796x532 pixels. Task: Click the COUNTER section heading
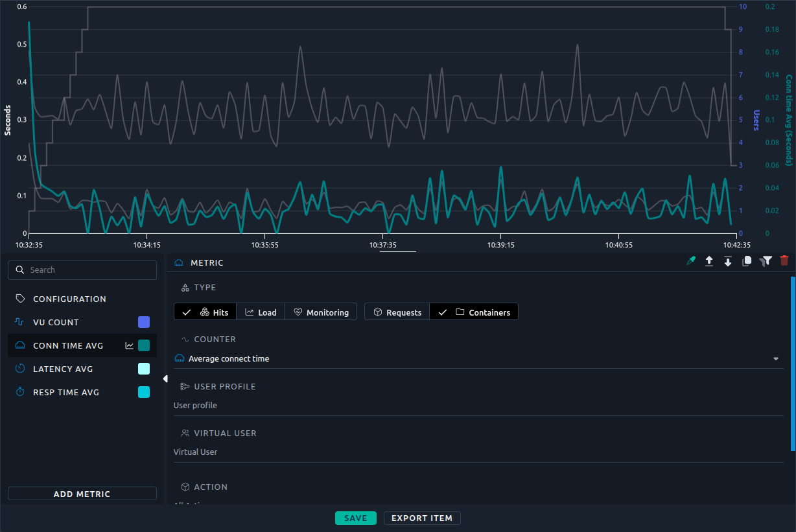(215, 339)
